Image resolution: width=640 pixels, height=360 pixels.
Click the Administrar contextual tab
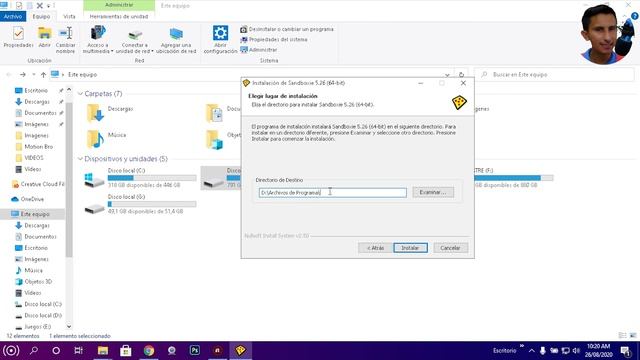119,5
